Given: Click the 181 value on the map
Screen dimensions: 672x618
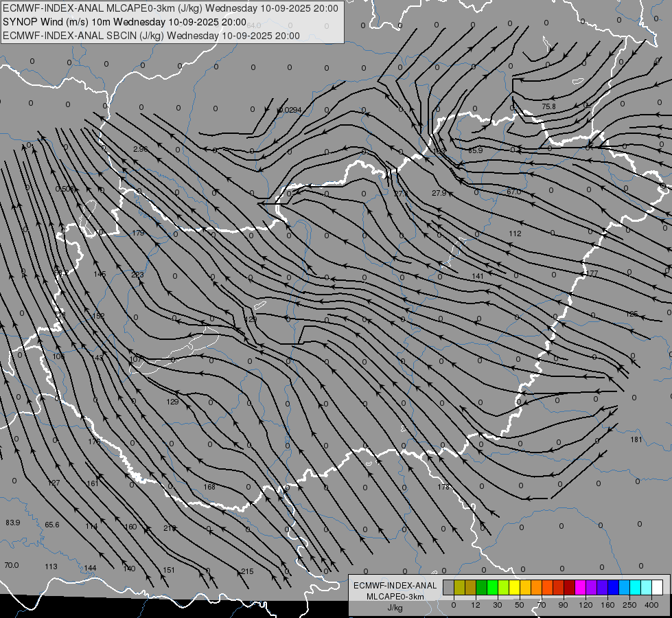Looking at the screenshot, I should (x=636, y=439).
